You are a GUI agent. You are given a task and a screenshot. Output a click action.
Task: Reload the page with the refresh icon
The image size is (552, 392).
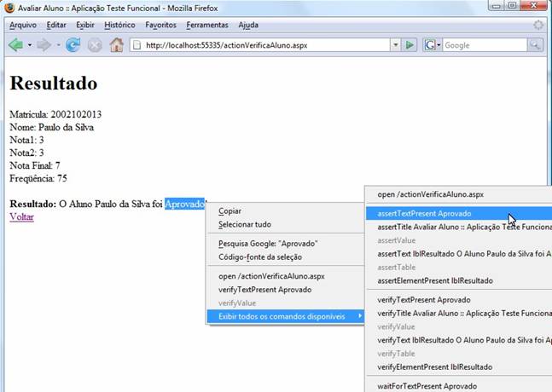73,45
